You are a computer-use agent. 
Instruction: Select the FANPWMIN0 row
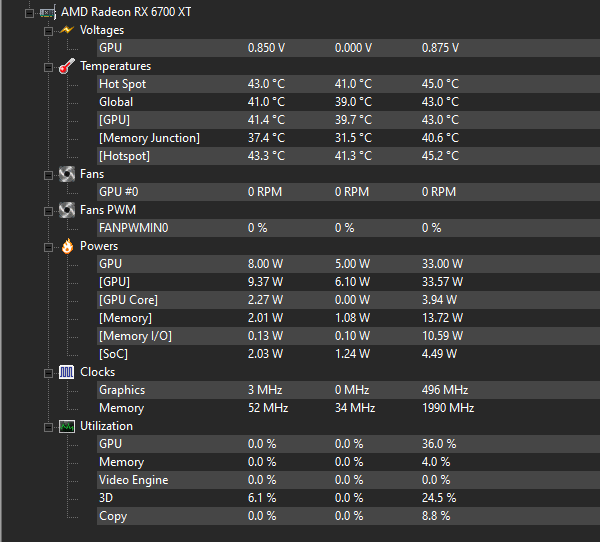click(x=348, y=228)
